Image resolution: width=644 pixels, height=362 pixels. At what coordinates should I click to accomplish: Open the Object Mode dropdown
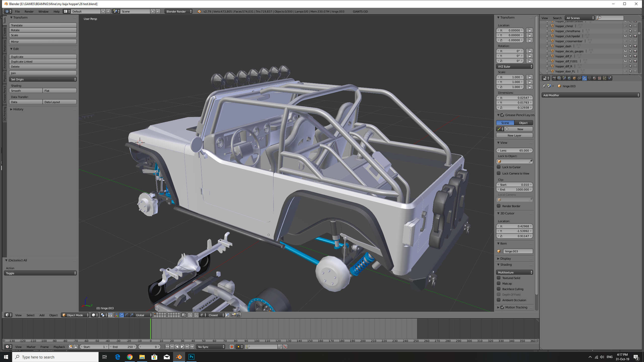75,315
